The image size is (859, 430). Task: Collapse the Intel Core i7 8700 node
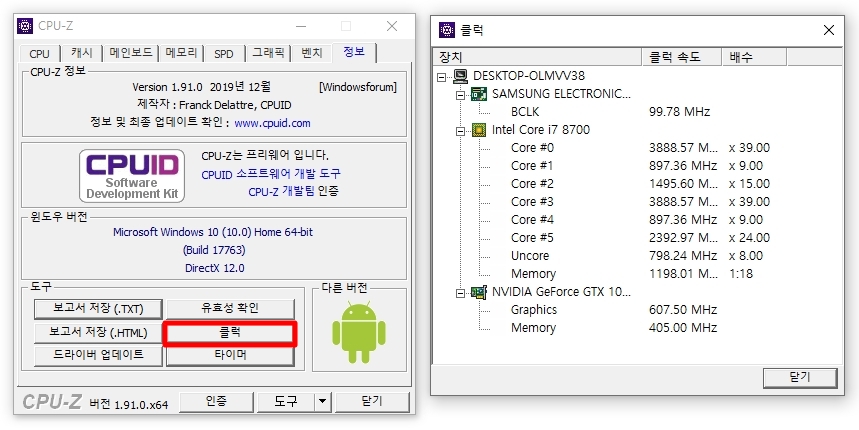461,131
